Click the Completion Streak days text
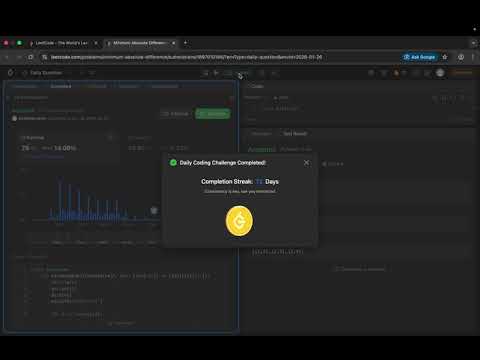Screen dimensions: 480x360 (x=240, y=182)
